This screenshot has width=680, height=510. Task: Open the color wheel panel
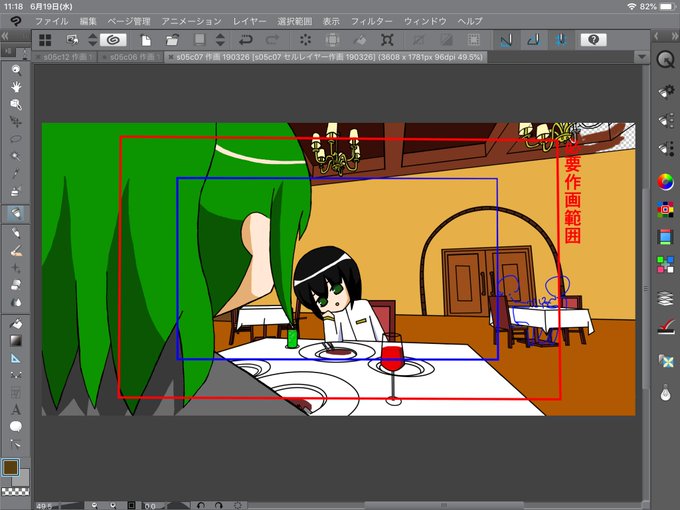[666, 181]
